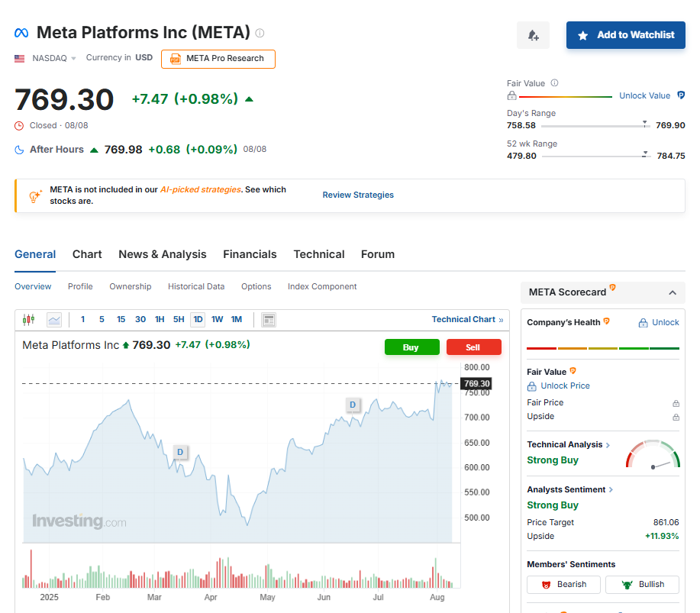This screenshot has height=613, width=700.
Task: Vote Bullish in Members' Sentiments
Action: [642, 585]
